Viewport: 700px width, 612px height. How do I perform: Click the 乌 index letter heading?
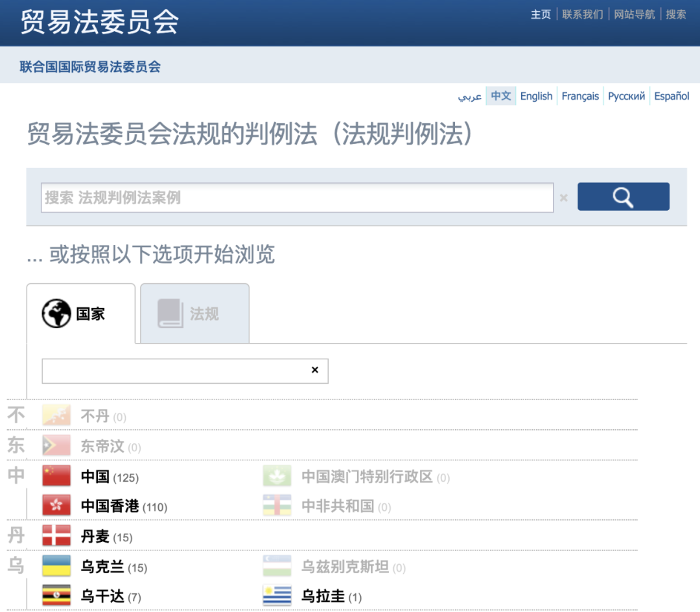(16, 565)
